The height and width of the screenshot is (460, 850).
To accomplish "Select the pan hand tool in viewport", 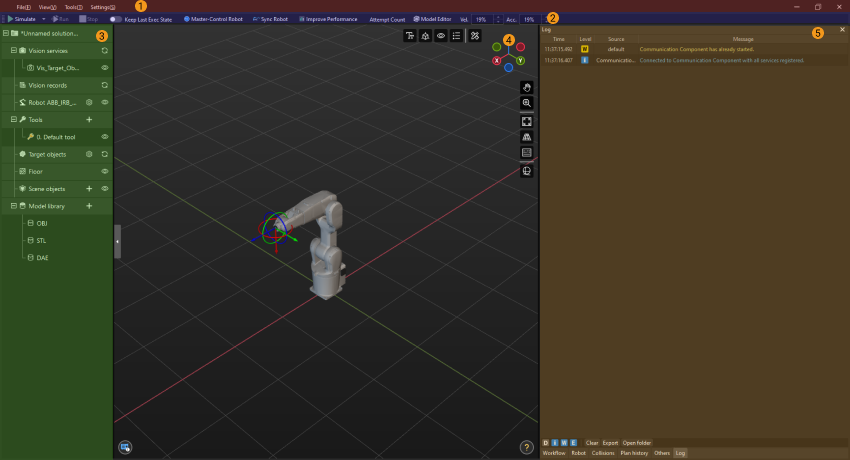I will pyautogui.click(x=526, y=87).
